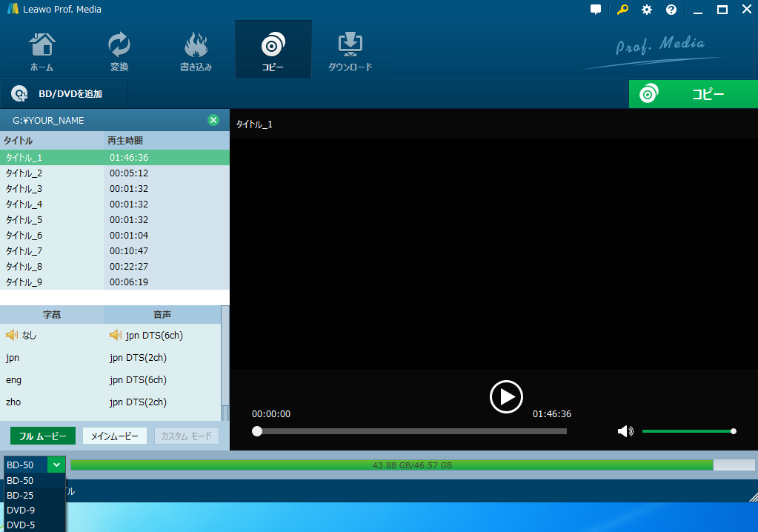The width and height of the screenshot is (758, 532).
Task: Select the second jpn DTS(6ch) audio track
Action: tap(138, 380)
